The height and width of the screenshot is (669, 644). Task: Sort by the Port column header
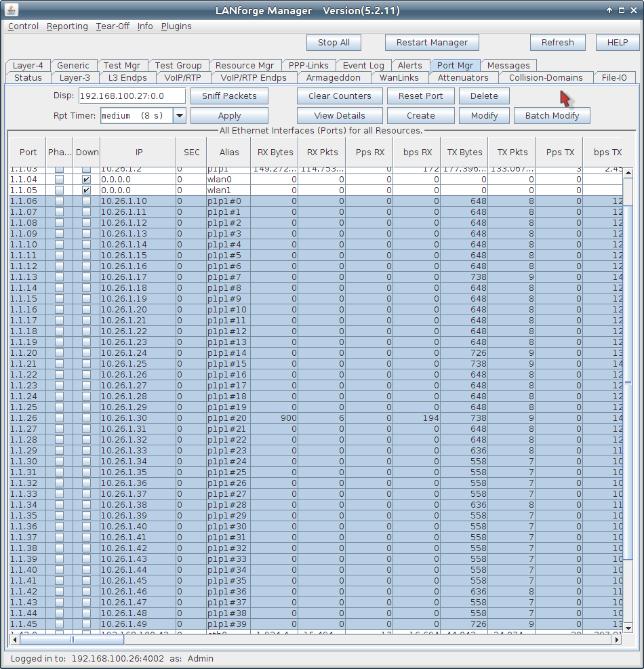point(28,153)
